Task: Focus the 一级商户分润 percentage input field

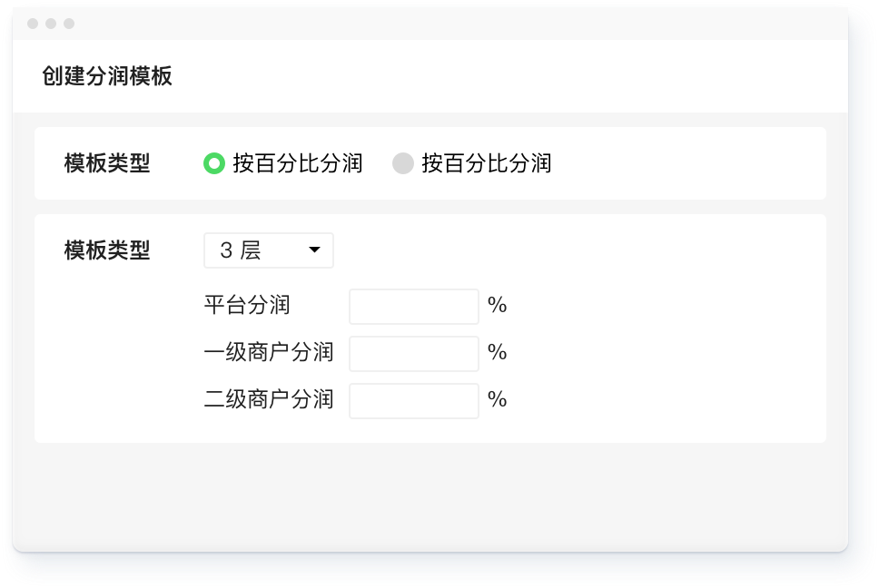Action: pyautogui.click(x=413, y=353)
